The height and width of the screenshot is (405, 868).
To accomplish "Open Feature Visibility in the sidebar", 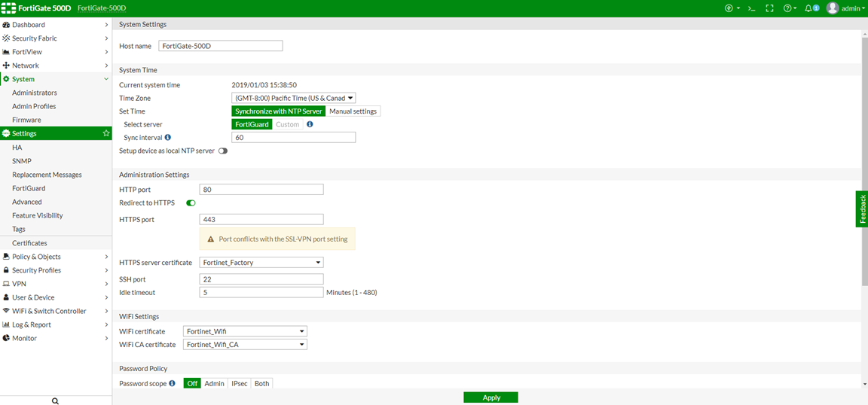I will (38, 215).
